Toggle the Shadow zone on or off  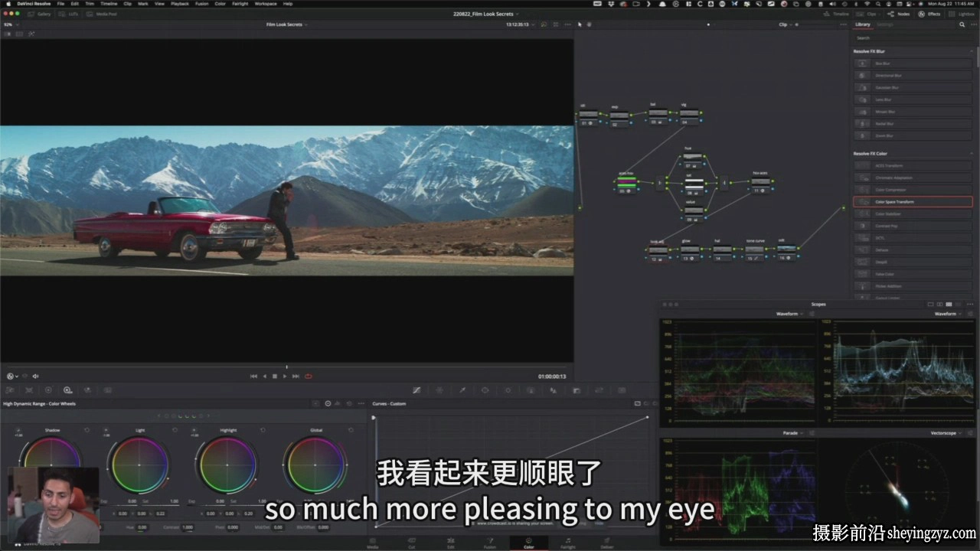click(18, 430)
